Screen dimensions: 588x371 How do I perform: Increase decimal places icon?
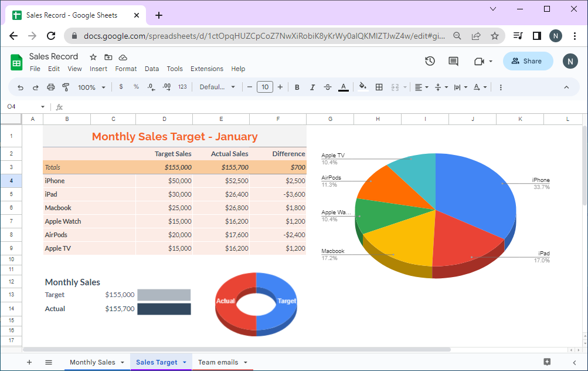(167, 87)
